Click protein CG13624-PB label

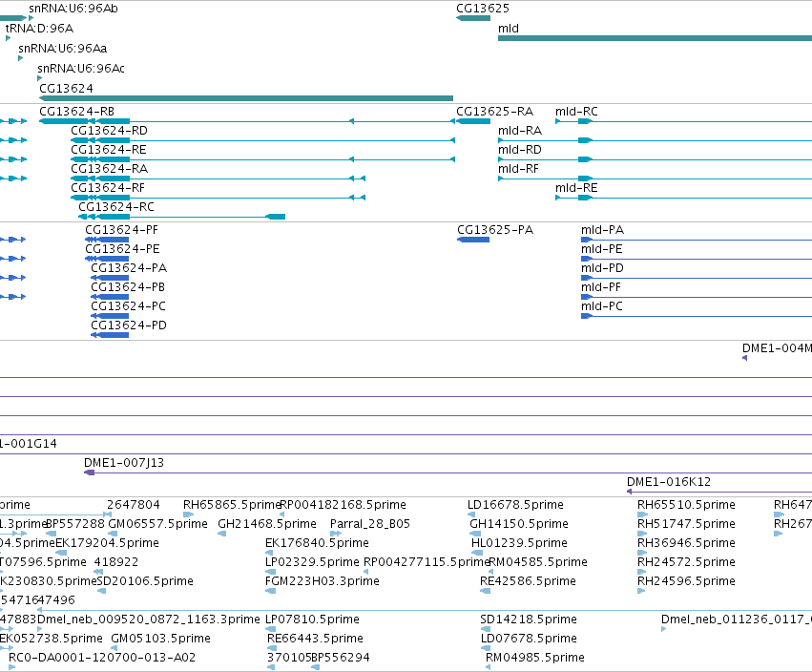[x=128, y=287]
